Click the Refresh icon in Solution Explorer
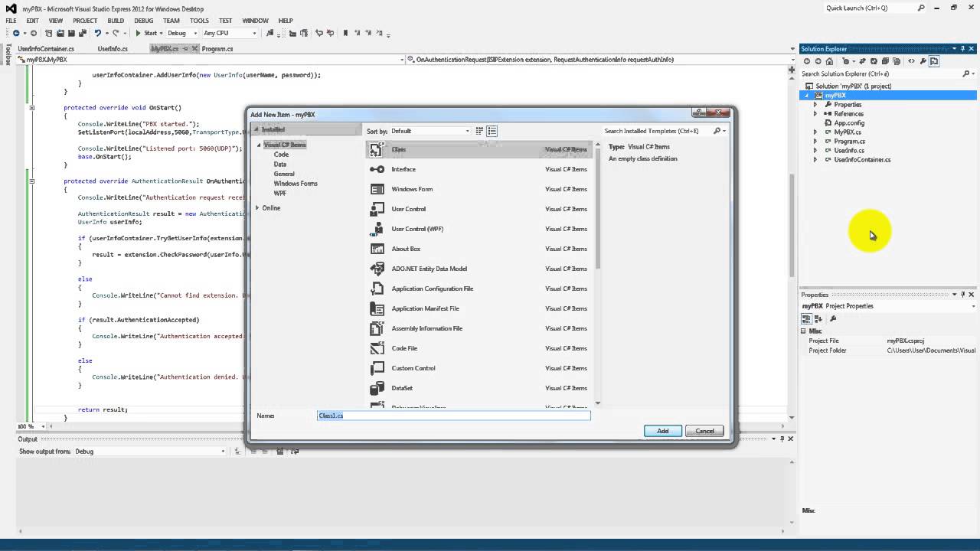This screenshot has width=980, height=551. coord(874,61)
